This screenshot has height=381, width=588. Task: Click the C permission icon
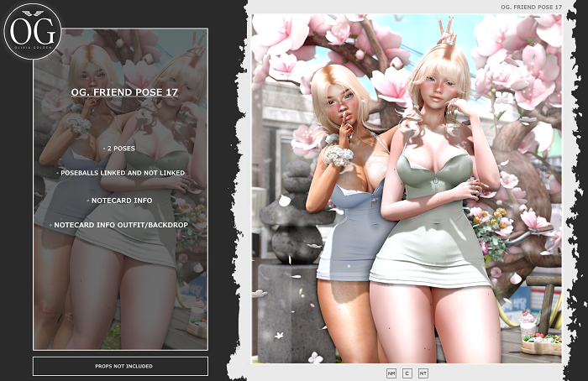tap(407, 373)
